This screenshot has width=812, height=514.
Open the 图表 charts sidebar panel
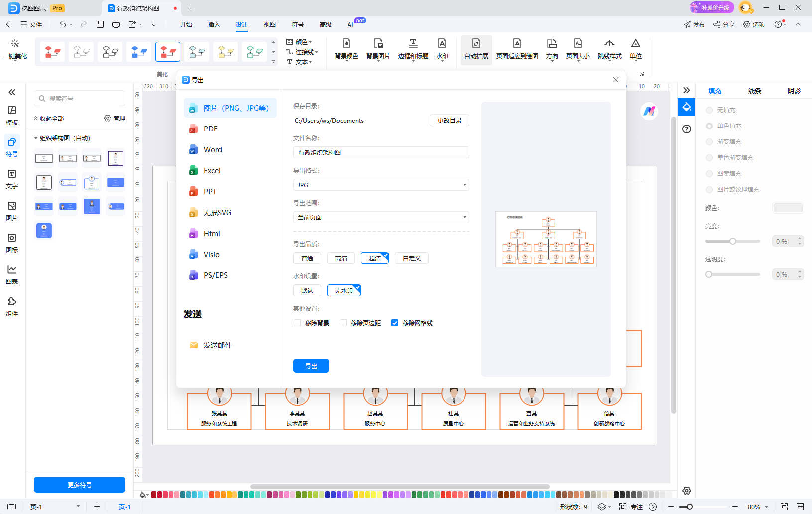tap(12, 274)
